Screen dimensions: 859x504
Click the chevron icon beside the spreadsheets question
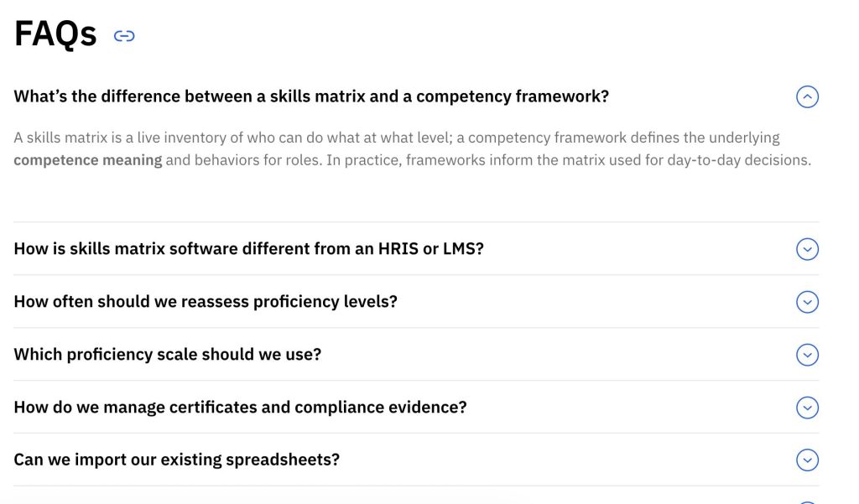(807, 460)
